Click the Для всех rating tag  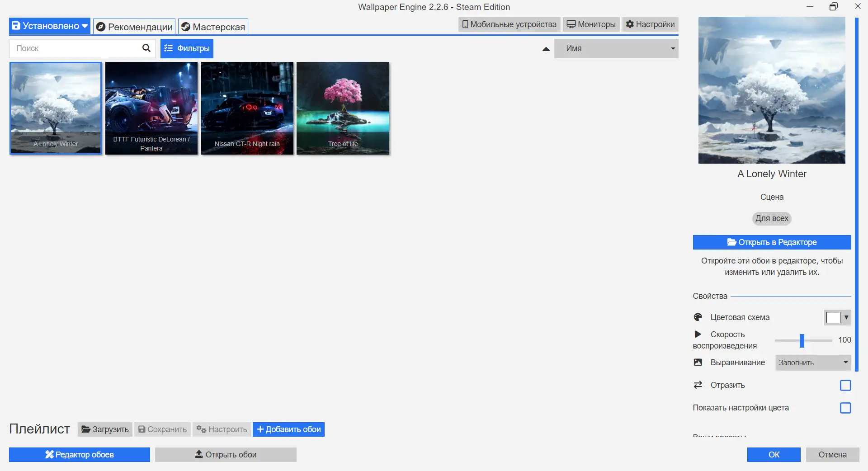click(772, 219)
